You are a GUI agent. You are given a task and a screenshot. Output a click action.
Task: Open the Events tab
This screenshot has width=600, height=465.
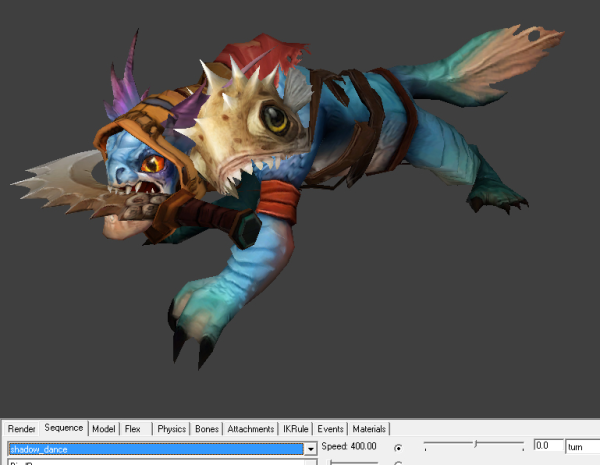tap(330, 429)
